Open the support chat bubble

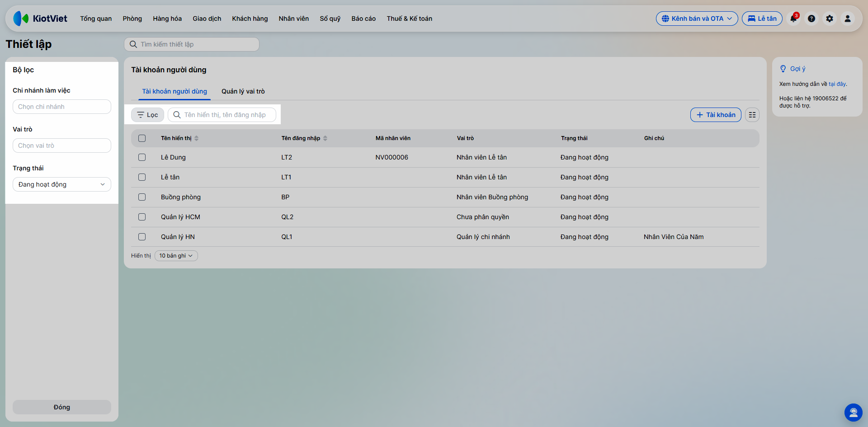(854, 413)
